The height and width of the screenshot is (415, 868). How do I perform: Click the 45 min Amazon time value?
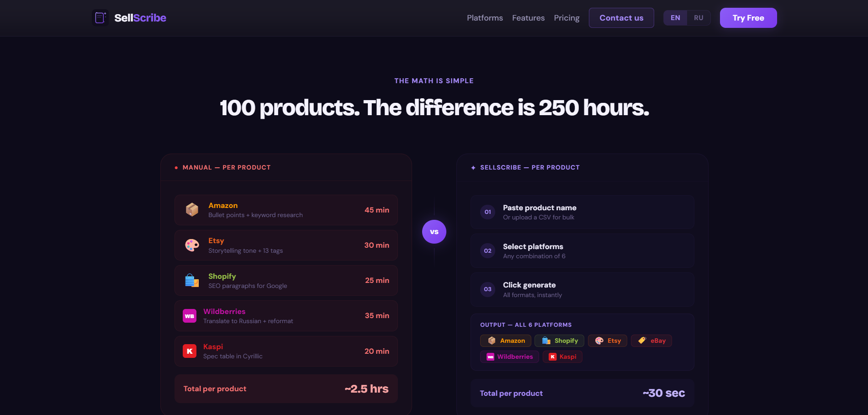coord(377,210)
